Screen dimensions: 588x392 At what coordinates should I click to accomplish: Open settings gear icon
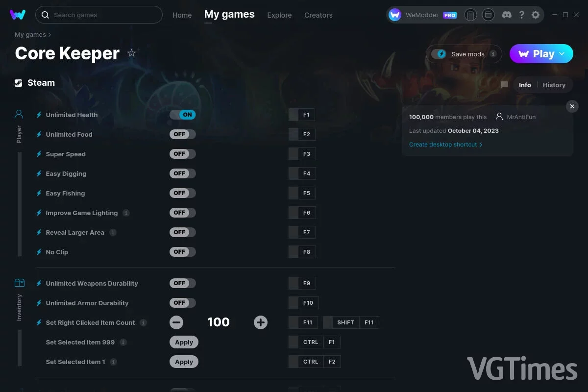pos(536,15)
